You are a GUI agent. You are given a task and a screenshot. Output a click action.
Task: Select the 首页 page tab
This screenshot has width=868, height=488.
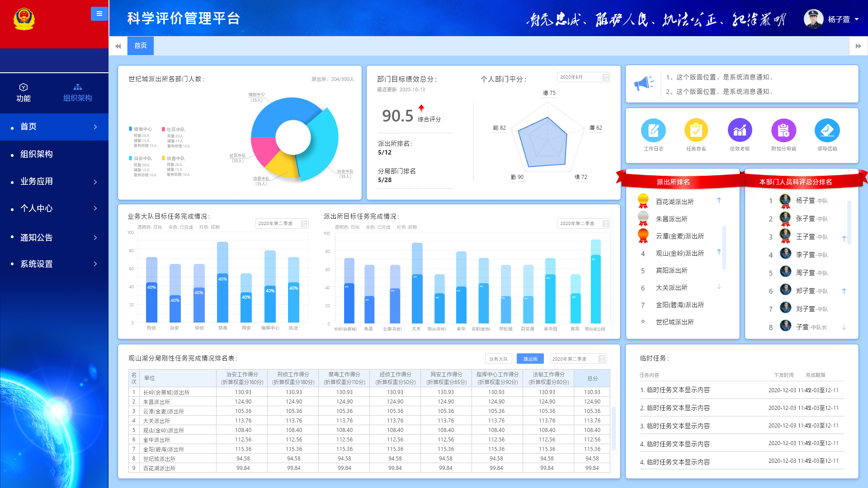point(140,46)
